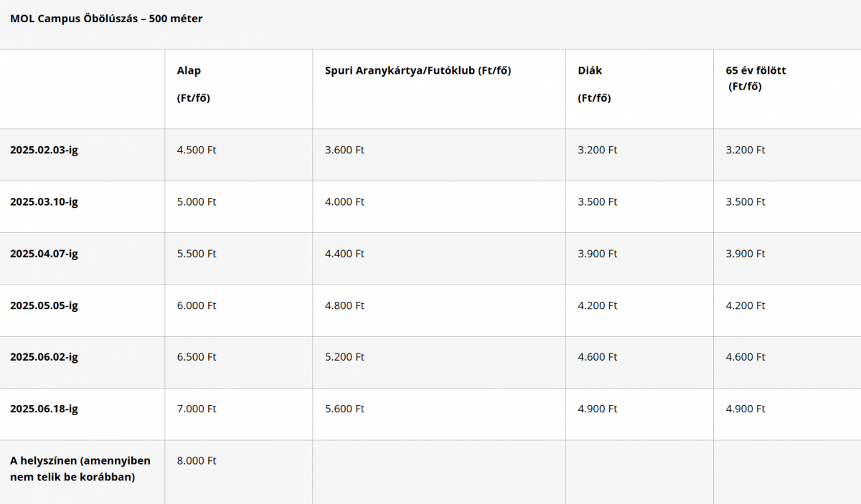
Task: Click the 2025.06.18-ig row label
Action: pos(44,409)
